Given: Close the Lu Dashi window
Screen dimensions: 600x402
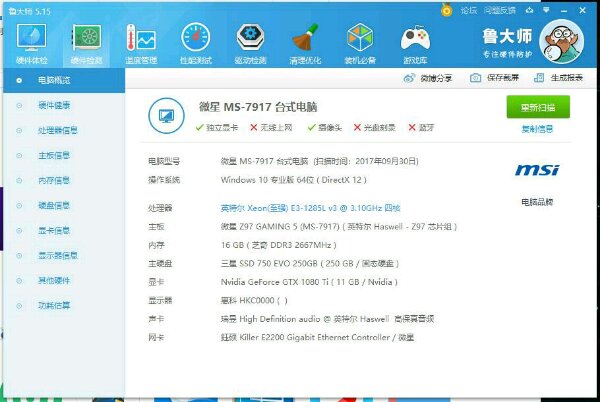Looking at the screenshot, I should [x=582, y=10].
